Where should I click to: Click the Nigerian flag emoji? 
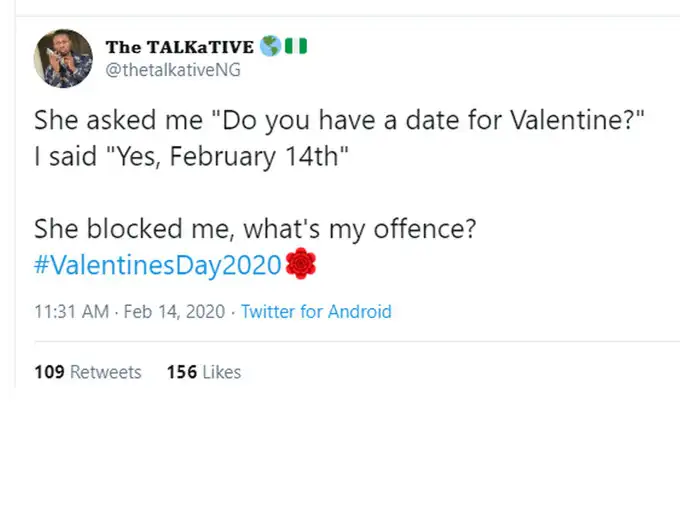coord(295,46)
